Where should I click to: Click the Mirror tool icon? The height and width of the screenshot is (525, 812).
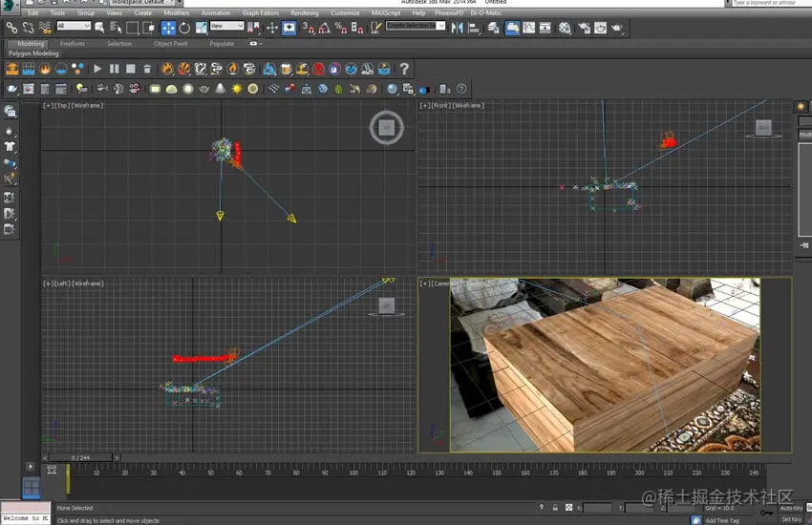click(459, 28)
